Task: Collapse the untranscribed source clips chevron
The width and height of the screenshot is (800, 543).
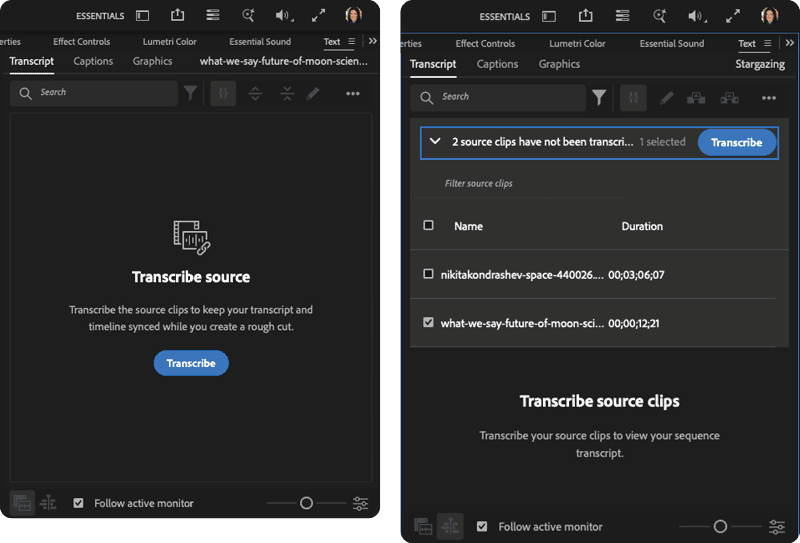Action: point(435,141)
